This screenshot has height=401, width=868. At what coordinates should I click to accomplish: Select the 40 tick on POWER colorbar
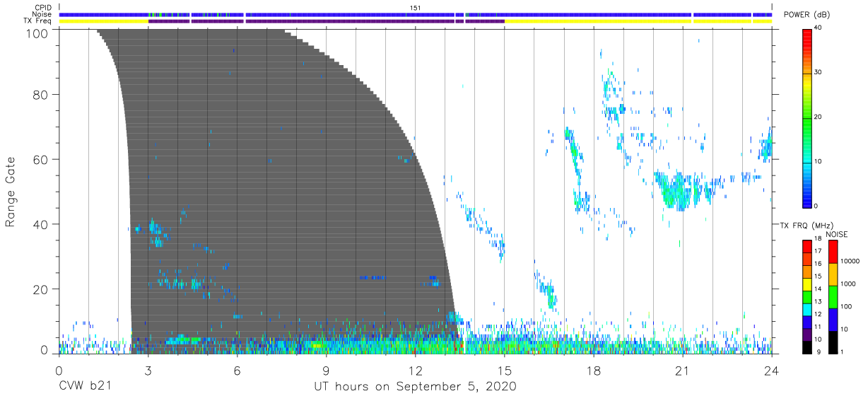pyautogui.click(x=819, y=28)
